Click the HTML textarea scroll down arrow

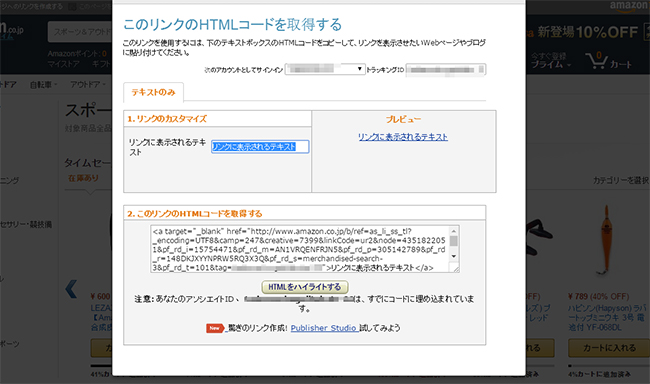[x=454, y=256]
